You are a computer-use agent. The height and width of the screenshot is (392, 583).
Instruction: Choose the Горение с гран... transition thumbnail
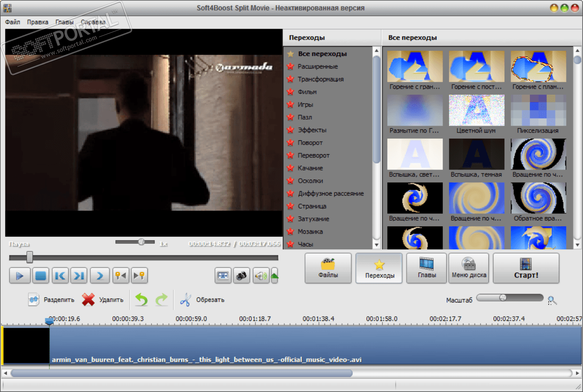pos(415,66)
